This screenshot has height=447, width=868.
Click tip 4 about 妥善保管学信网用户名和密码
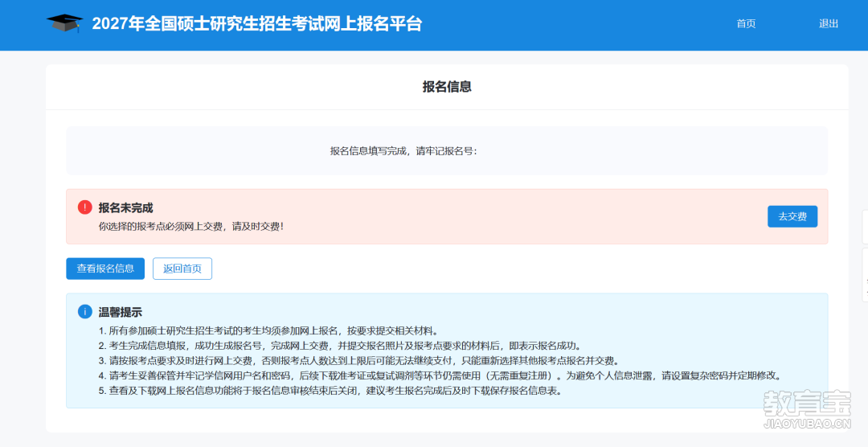tap(441, 375)
